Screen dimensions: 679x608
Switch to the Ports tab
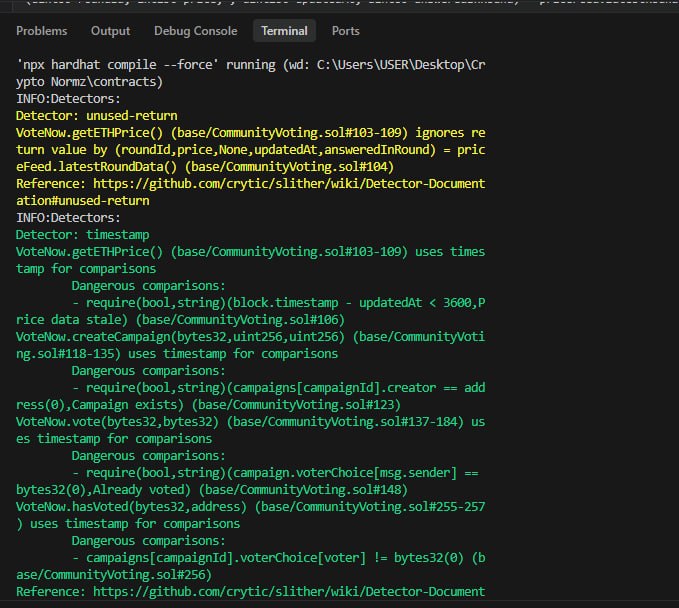tap(346, 31)
